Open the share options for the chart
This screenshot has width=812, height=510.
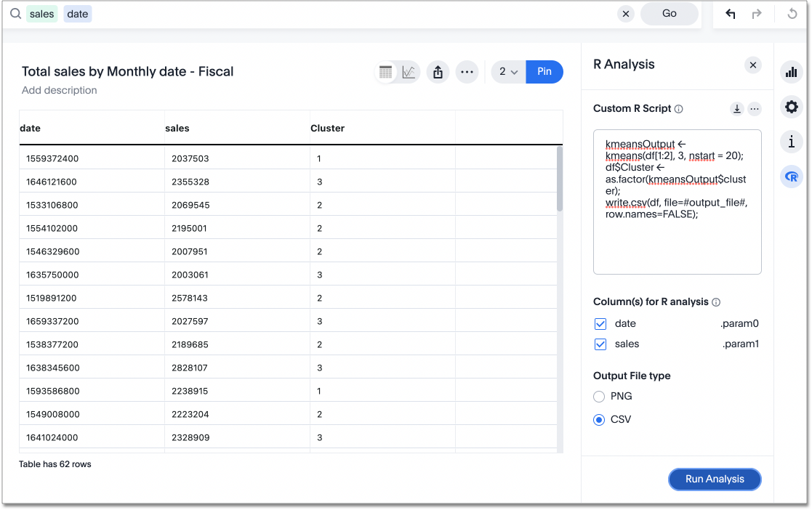tap(438, 71)
